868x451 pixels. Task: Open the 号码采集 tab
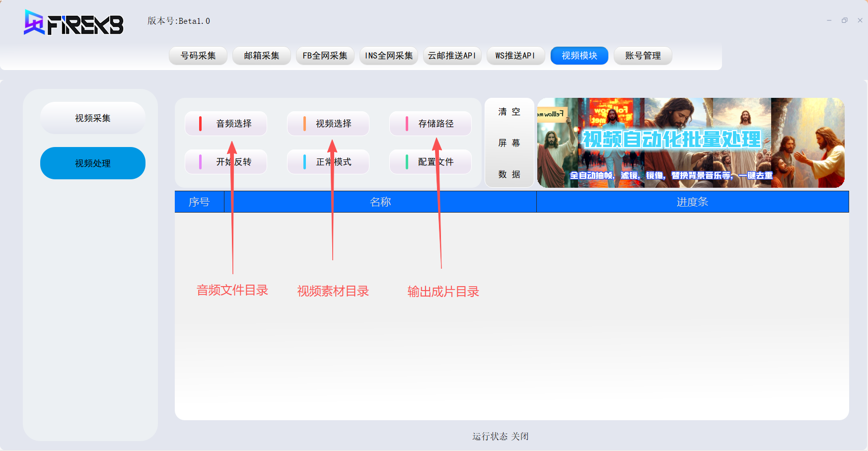(198, 56)
